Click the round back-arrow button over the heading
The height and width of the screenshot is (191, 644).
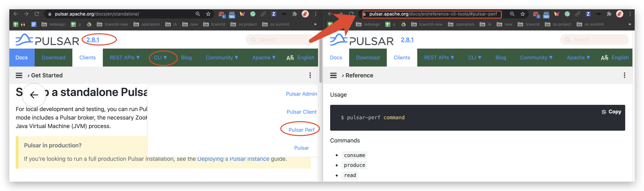[x=34, y=95]
